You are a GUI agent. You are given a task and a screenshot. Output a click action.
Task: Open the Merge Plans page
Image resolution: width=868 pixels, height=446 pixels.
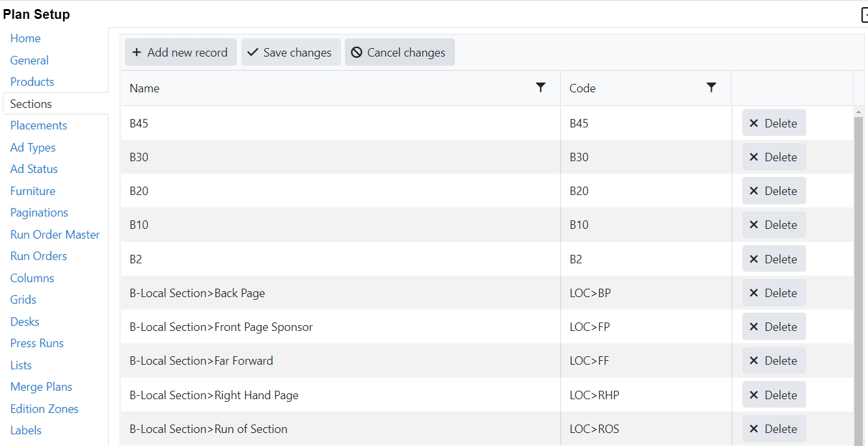[41, 387]
